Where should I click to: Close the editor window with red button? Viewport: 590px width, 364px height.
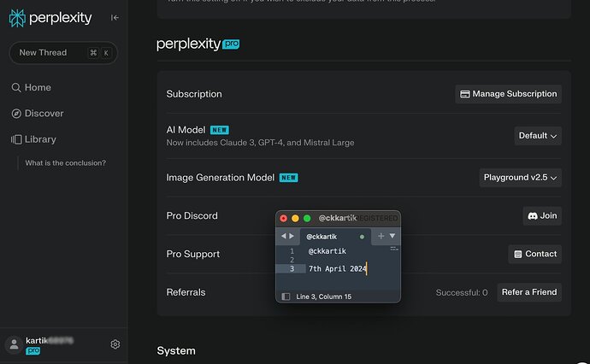[x=284, y=219]
